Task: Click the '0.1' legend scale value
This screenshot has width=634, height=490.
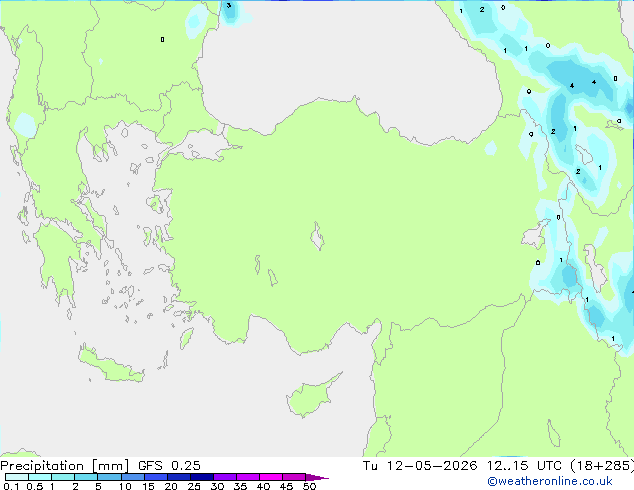Action: tap(11, 486)
